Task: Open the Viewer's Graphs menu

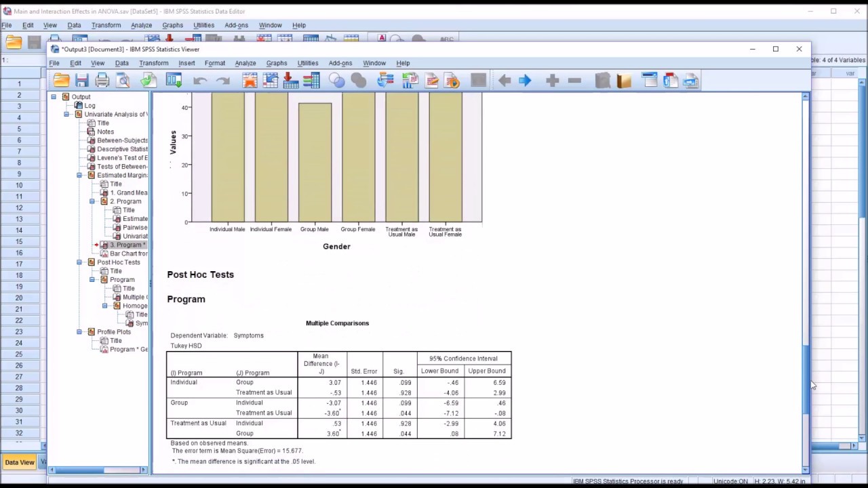Action: [277, 63]
